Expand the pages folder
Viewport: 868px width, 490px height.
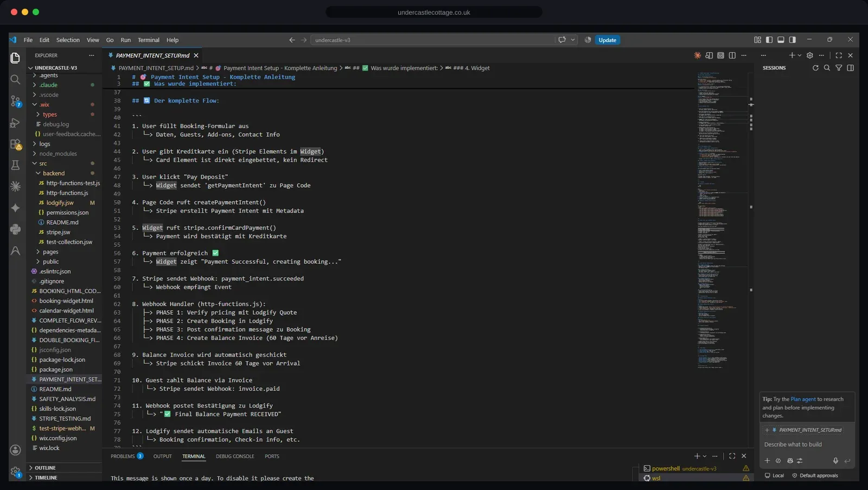(65, 252)
